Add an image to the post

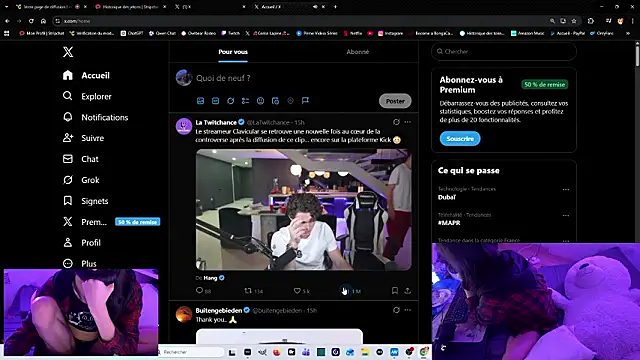(200, 101)
